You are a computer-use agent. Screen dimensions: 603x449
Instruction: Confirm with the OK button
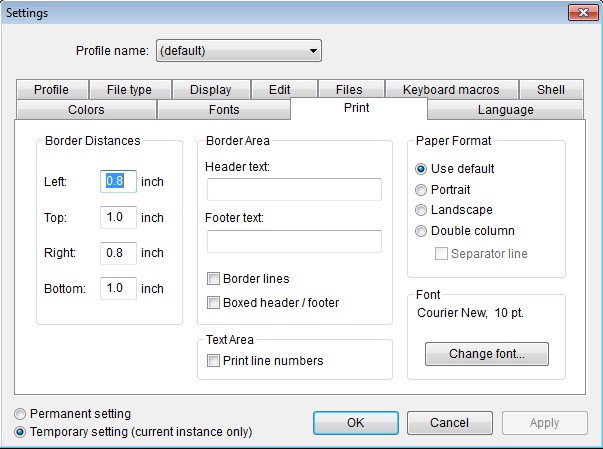point(356,423)
